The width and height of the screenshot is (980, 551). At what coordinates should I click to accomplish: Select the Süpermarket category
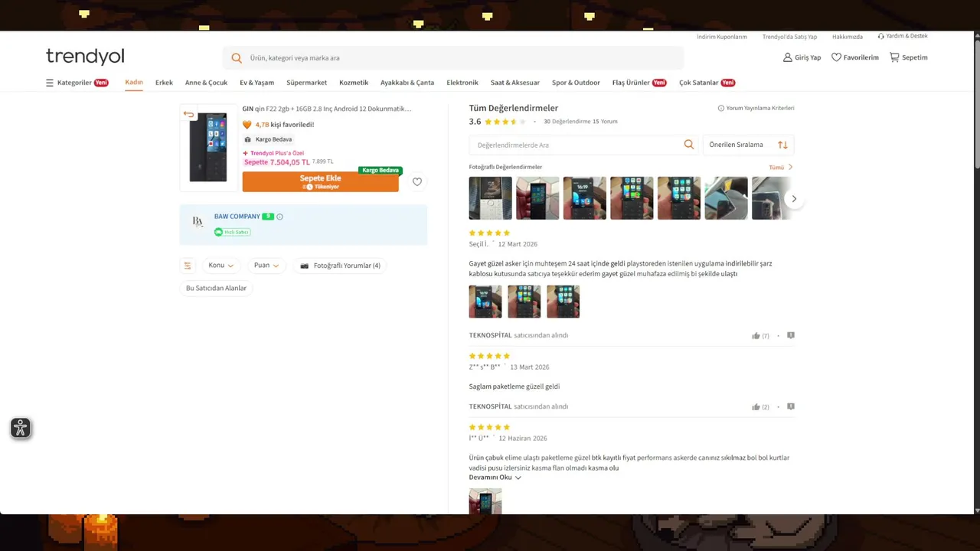click(x=306, y=83)
